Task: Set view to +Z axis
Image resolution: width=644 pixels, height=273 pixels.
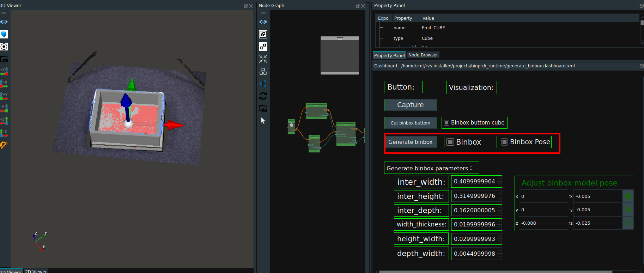Action: (x=4, y=121)
